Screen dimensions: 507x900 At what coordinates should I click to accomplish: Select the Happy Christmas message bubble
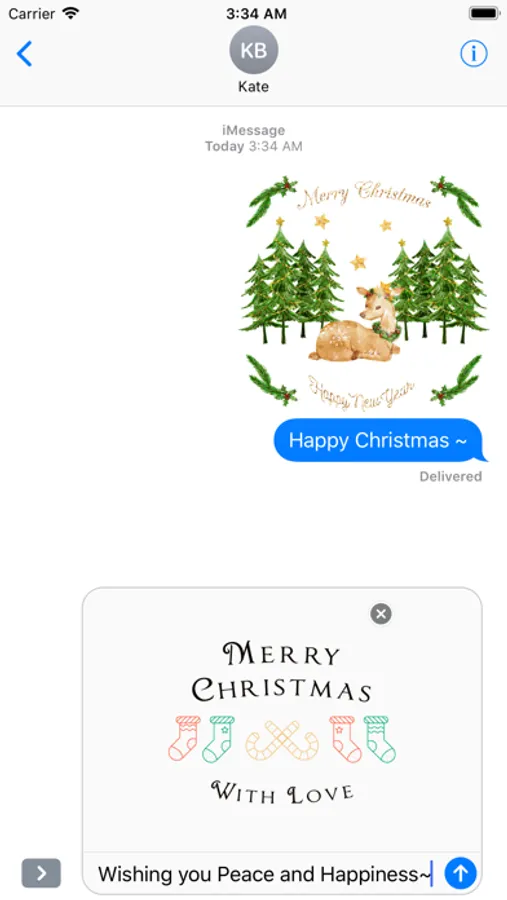[x=379, y=440]
